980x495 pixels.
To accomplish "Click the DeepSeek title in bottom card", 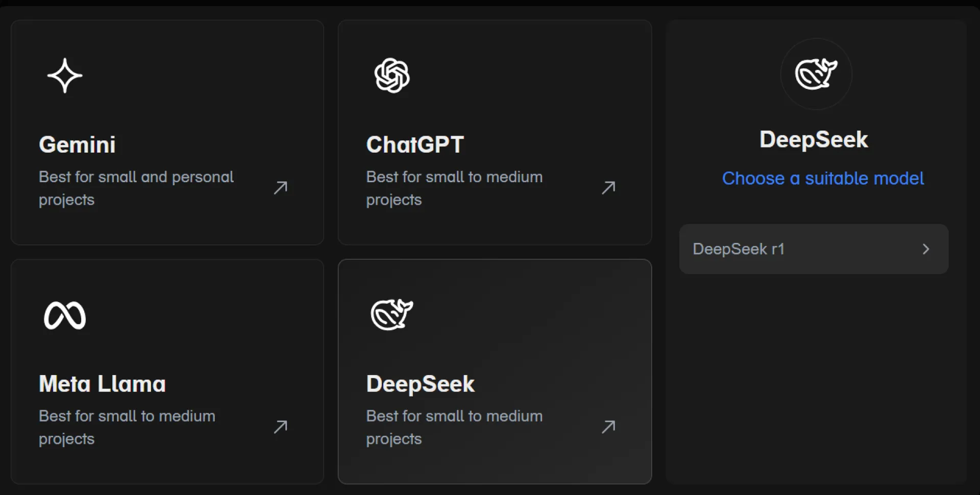I will (420, 384).
